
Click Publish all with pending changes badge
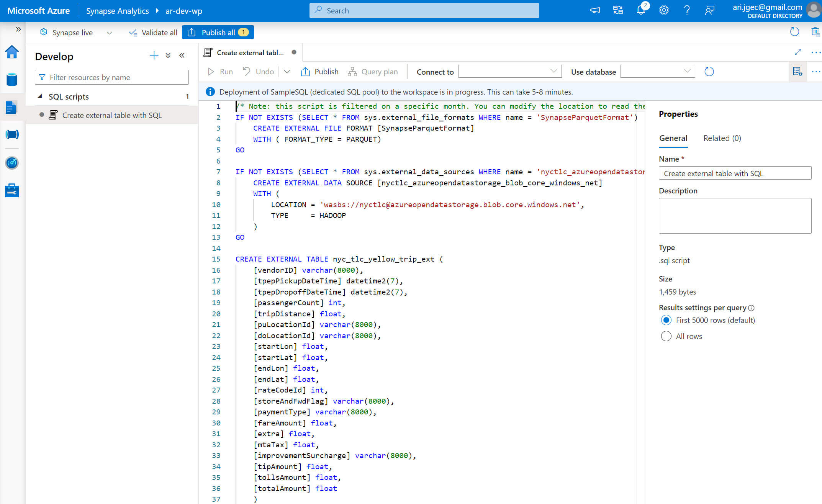coord(218,32)
